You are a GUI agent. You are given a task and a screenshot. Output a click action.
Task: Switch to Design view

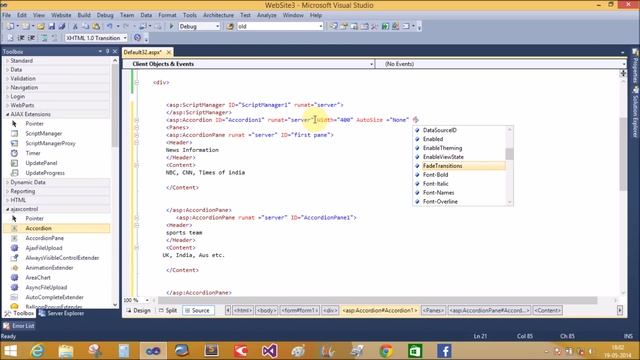click(138, 311)
